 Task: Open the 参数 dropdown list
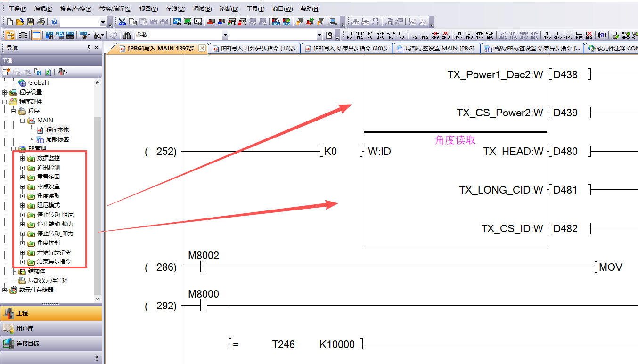tap(225, 35)
